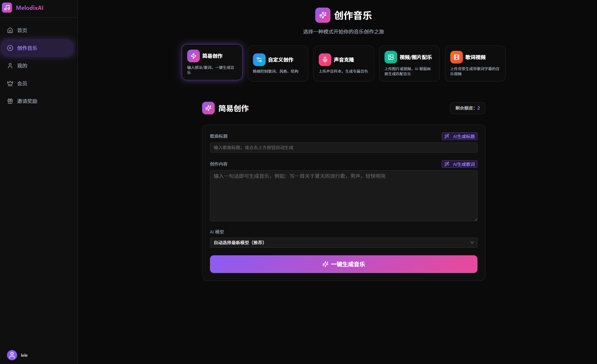Click the AI 模型 label
The width and height of the screenshot is (597, 364).
tap(217, 232)
